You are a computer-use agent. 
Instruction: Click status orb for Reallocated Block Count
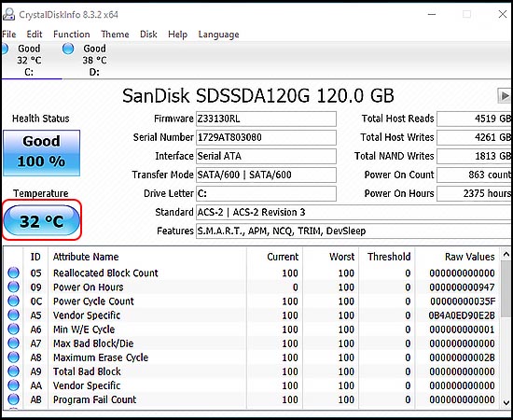pos(13,273)
